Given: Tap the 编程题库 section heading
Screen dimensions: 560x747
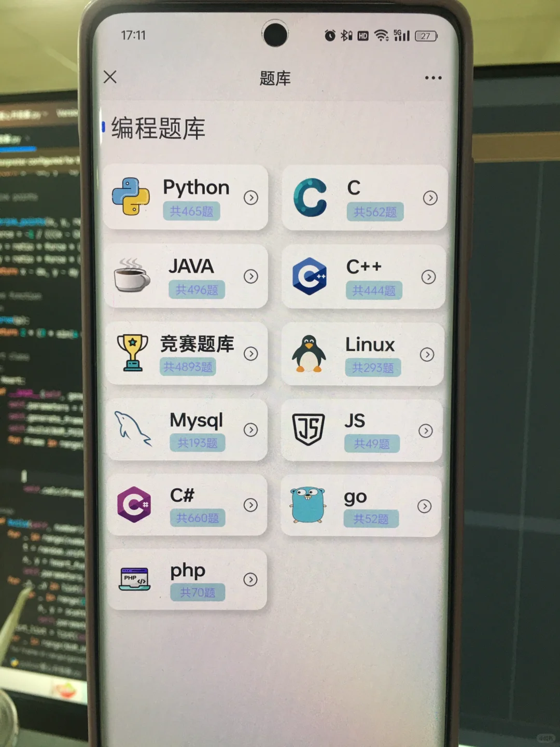Looking at the screenshot, I should (158, 128).
